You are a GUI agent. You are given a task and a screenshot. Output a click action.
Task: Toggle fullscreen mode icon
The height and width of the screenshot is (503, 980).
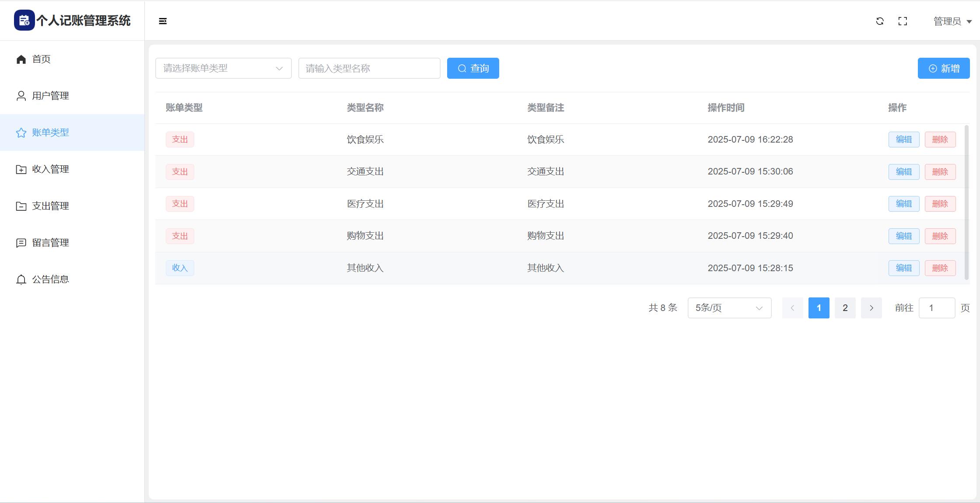[903, 21]
